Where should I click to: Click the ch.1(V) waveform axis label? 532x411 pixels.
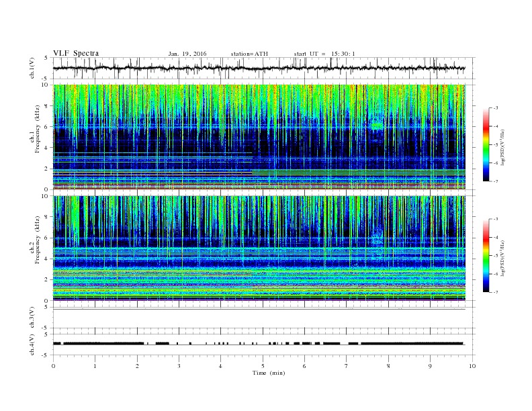click(x=32, y=68)
